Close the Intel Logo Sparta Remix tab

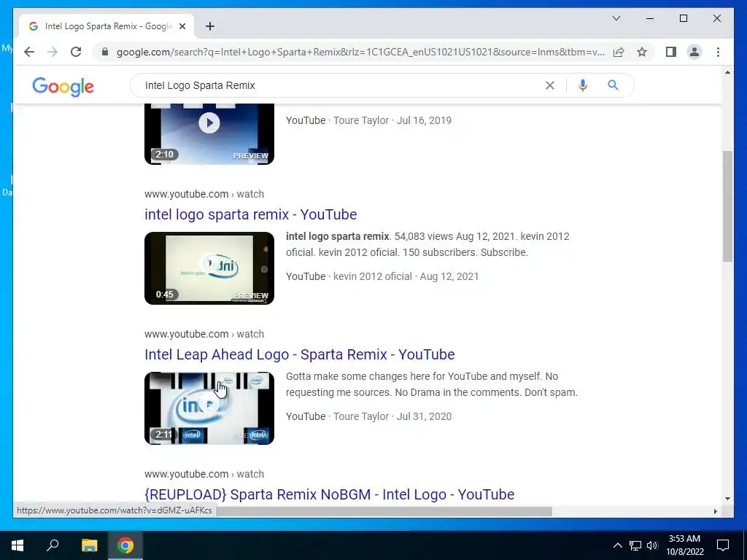point(182,26)
